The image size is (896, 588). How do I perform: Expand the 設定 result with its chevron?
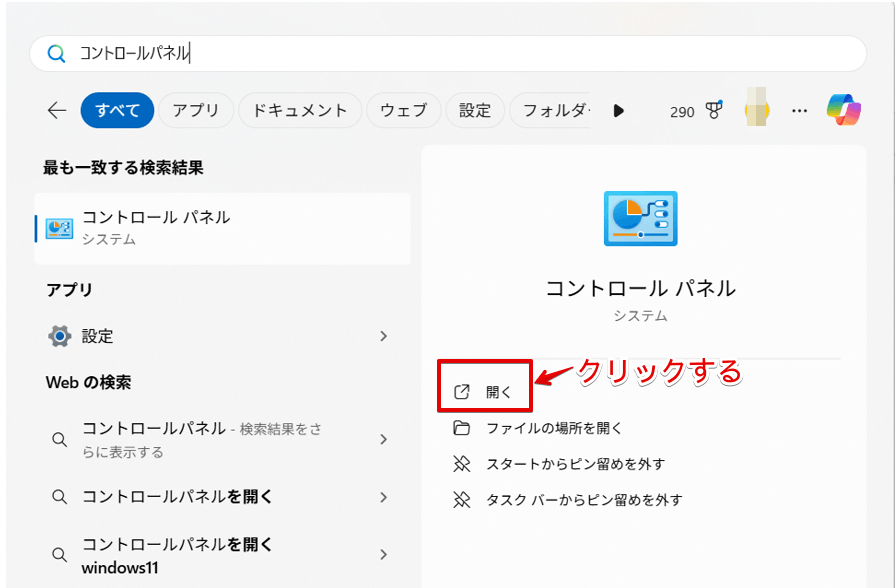[383, 336]
